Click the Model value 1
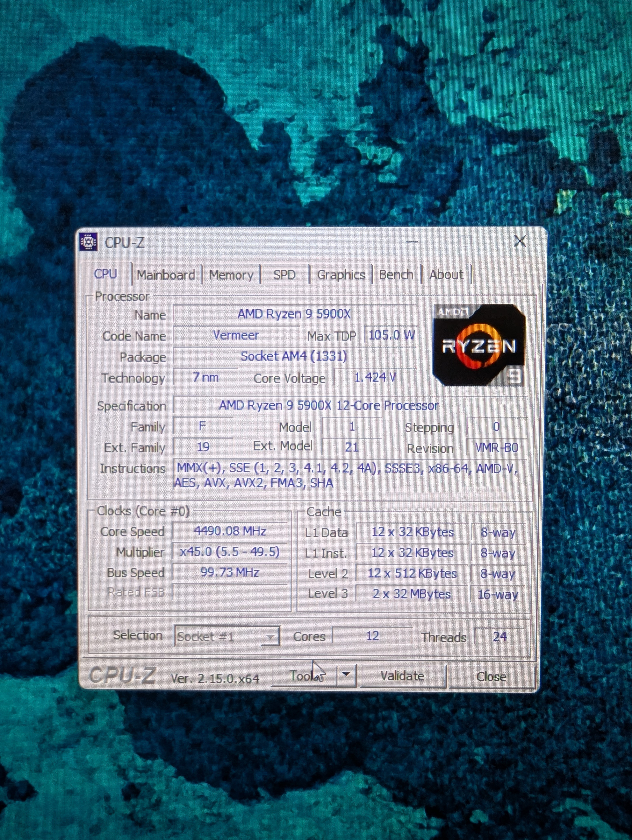The height and width of the screenshot is (840, 632). (x=352, y=426)
